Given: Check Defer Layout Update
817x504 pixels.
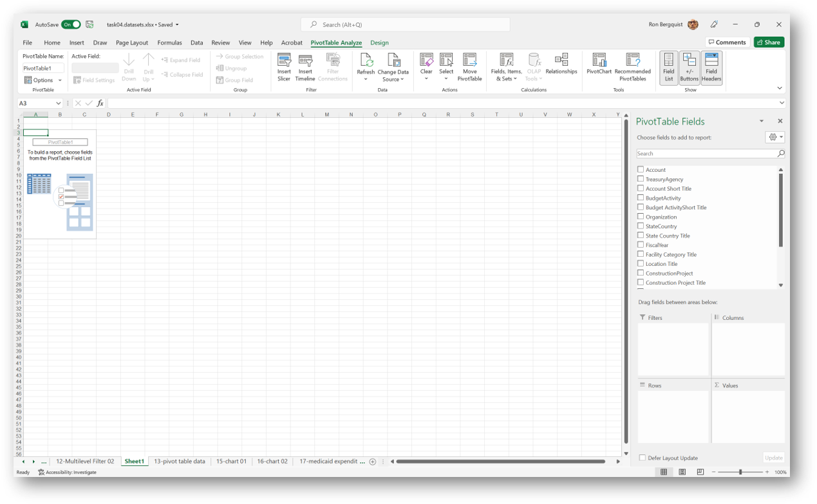Looking at the screenshot, I should (642, 457).
